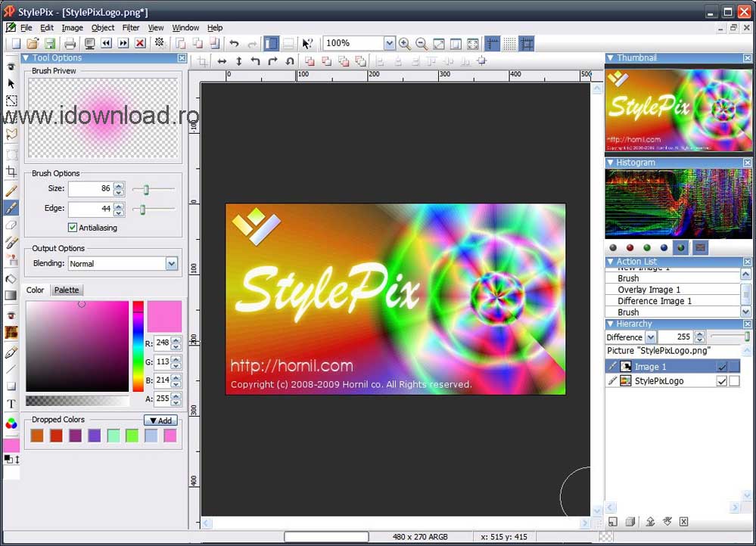
Task: Select the arrow pointer tool
Action: 11,83
